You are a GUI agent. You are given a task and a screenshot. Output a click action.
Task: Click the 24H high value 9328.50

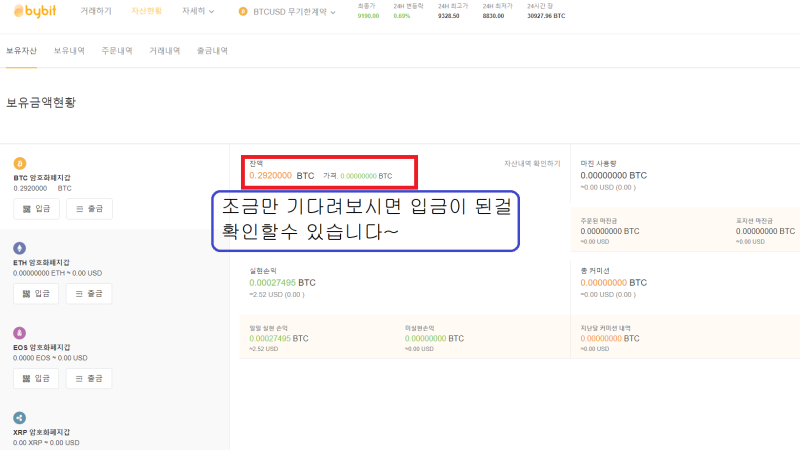pyautogui.click(x=448, y=16)
